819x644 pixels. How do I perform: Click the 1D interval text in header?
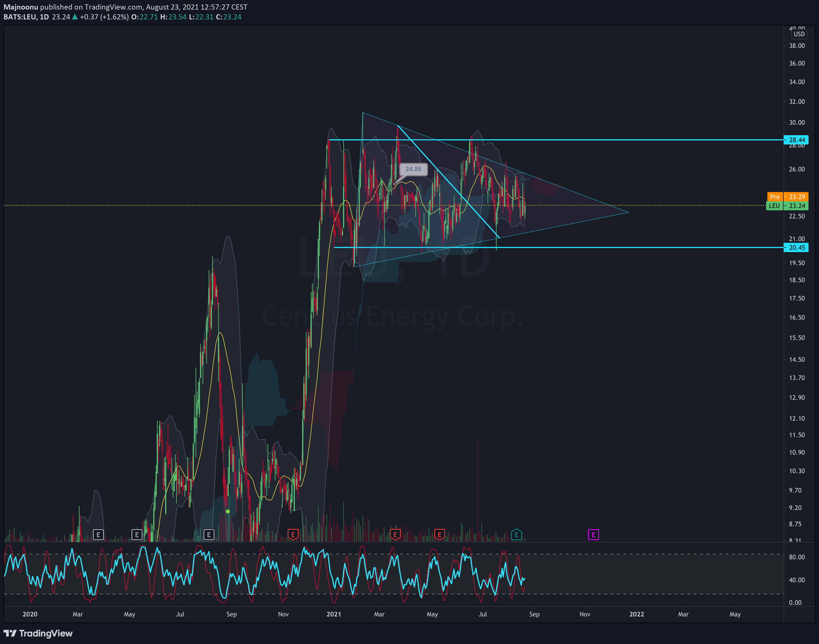point(44,17)
